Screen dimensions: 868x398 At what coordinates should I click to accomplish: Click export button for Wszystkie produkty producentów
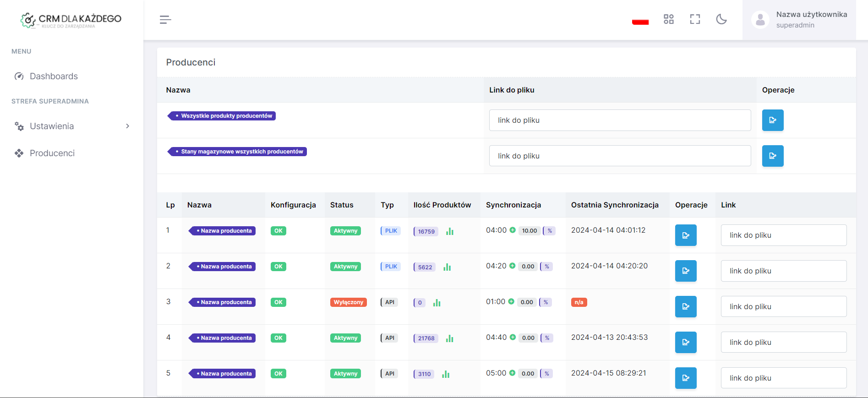(772, 120)
